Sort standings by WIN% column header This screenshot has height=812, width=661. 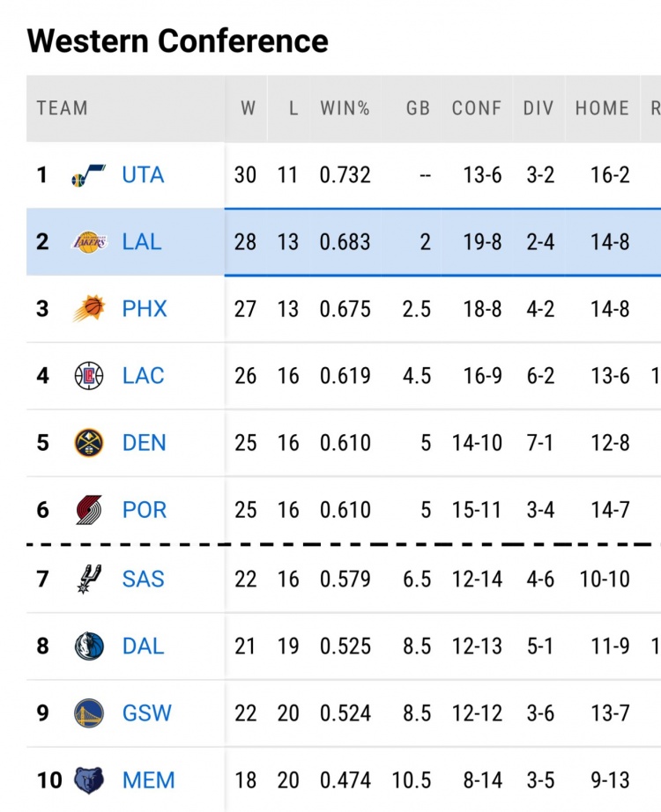(x=345, y=108)
